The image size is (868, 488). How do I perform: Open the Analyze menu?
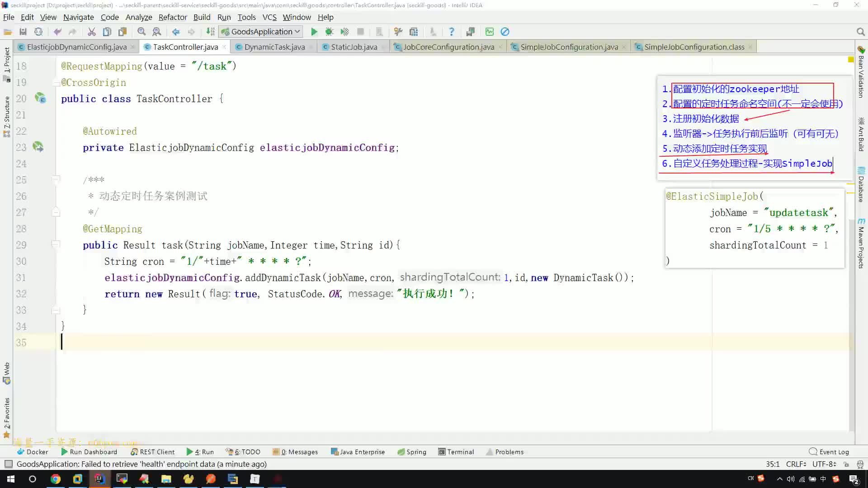point(139,17)
